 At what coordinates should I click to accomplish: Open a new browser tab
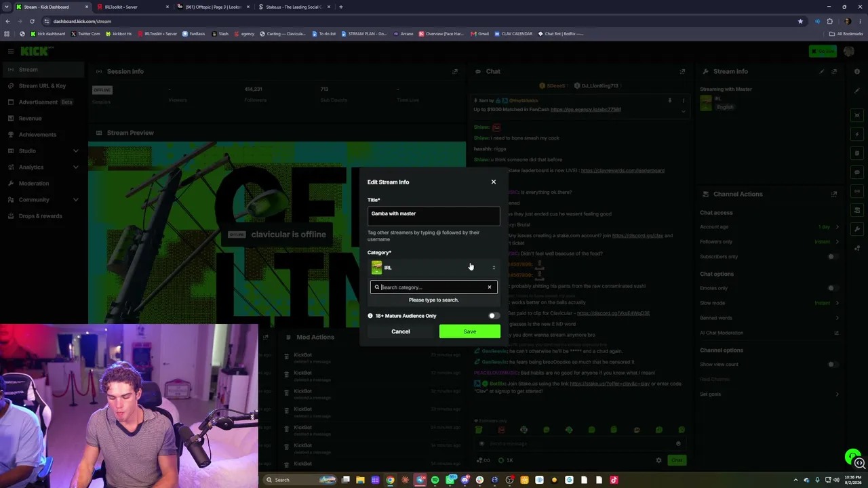tap(341, 7)
